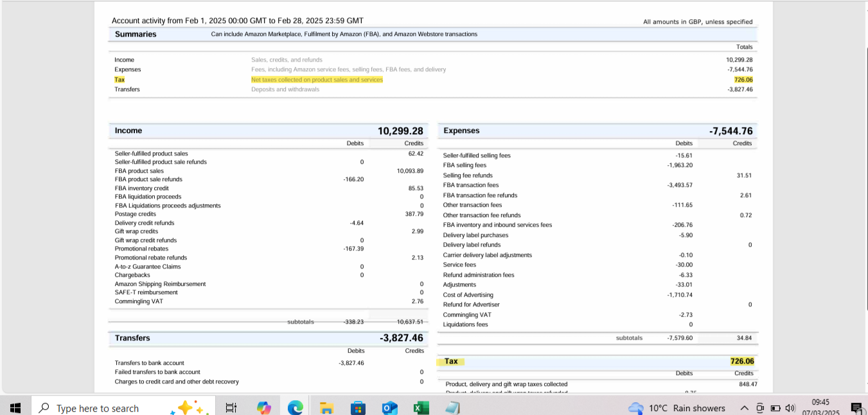Image resolution: width=868 pixels, height=415 pixels.
Task: Click the 'Can include Amazon Marketplace' subtitle text
Action: click(344, 34)
